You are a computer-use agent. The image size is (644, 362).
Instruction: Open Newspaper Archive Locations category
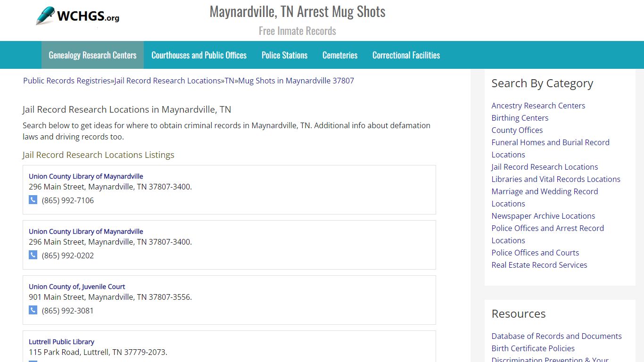[x=543, y=216]
